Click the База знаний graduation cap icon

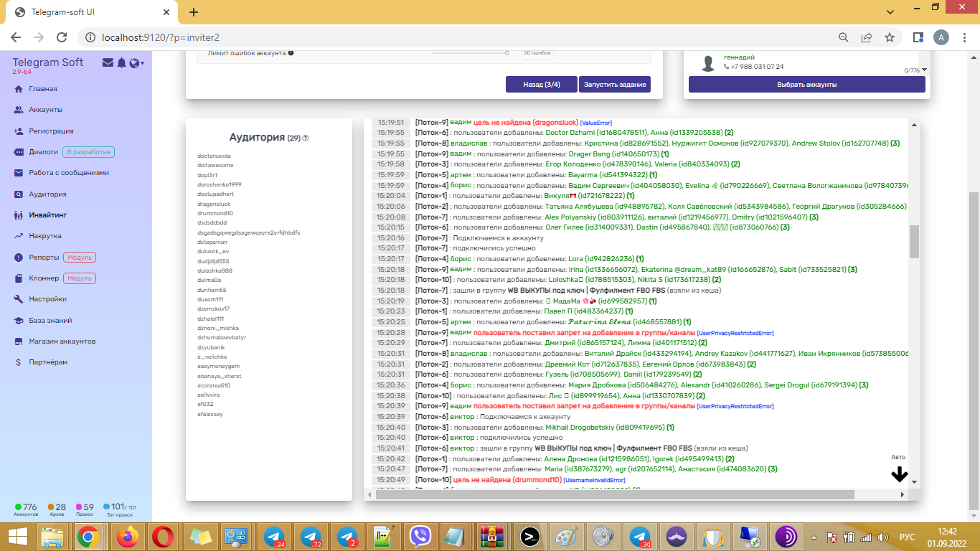[x=19, y=321]
